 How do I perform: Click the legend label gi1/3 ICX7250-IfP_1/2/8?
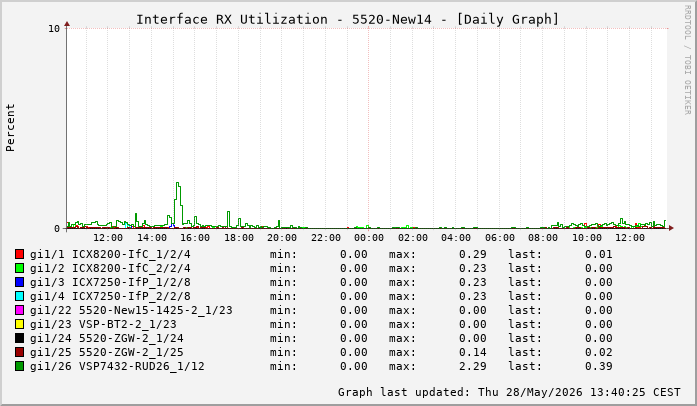(110, 282)
